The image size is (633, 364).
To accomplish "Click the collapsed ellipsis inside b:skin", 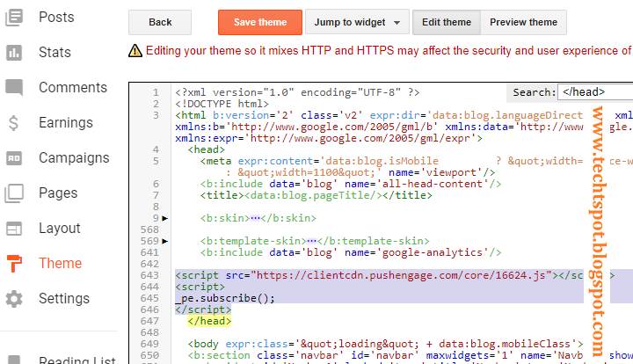I will pos(255,218).
